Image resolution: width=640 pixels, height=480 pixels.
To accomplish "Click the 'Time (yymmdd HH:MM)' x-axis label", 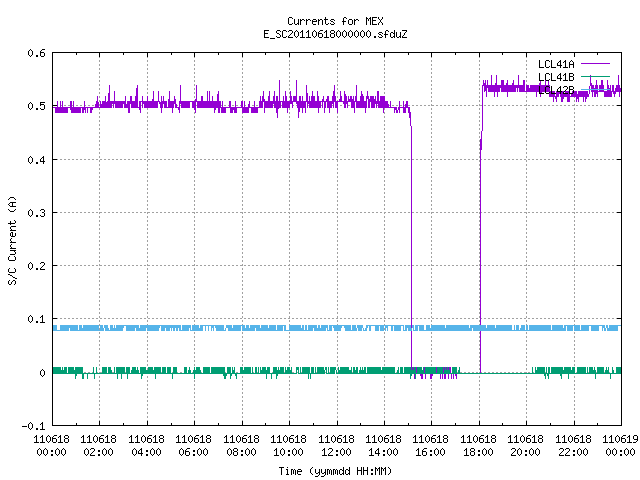I will [335, 471].
